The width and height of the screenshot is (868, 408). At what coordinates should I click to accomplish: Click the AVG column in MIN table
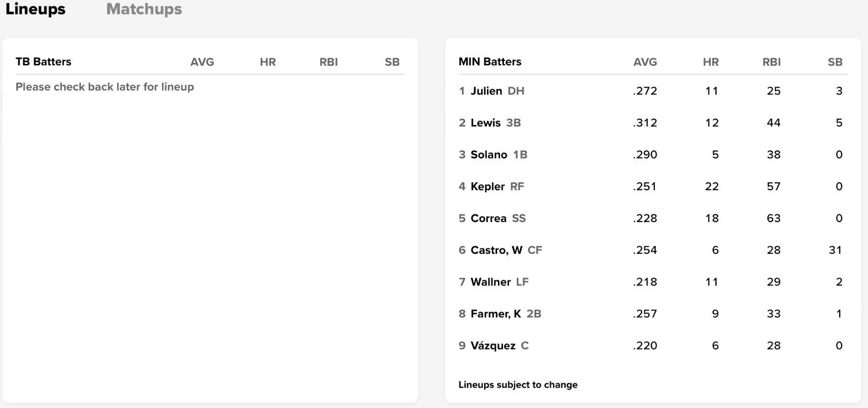pyautogui.click(x=645, y=62)
